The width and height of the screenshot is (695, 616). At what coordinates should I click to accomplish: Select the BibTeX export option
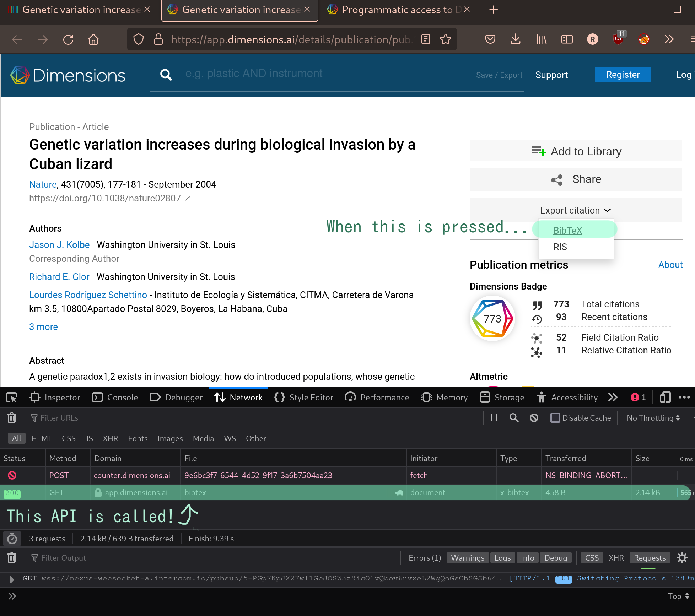click(567, 231)
